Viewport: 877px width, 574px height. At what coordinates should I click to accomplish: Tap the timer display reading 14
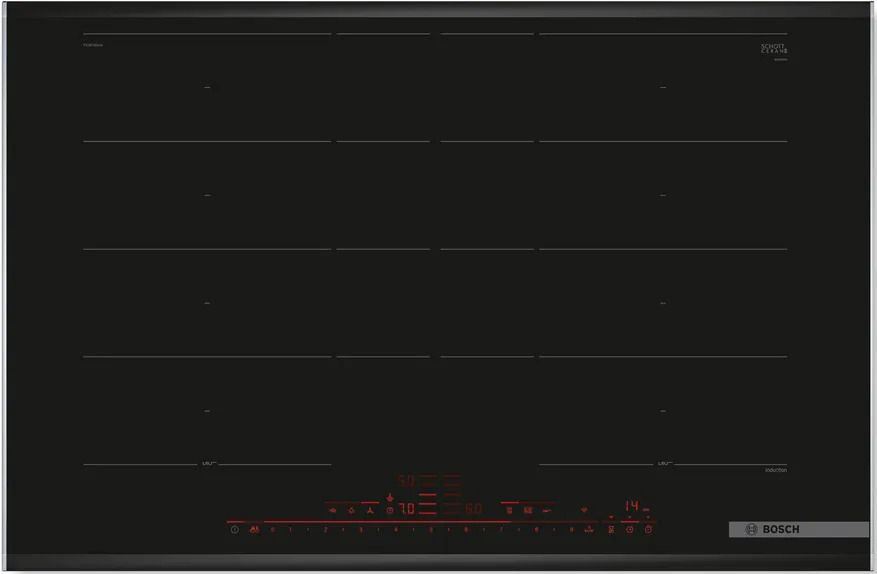(x=631, y=506)
